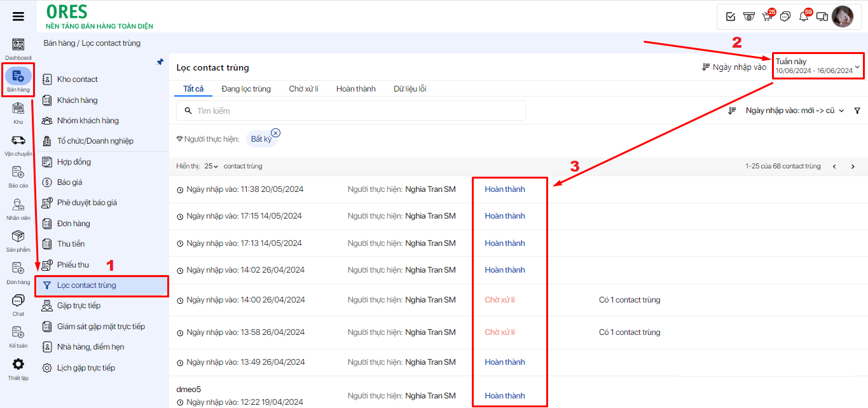Open the checklist tasks icon in header
The width and height of the screenshot is (868, 408).
(x=731, y=17)
